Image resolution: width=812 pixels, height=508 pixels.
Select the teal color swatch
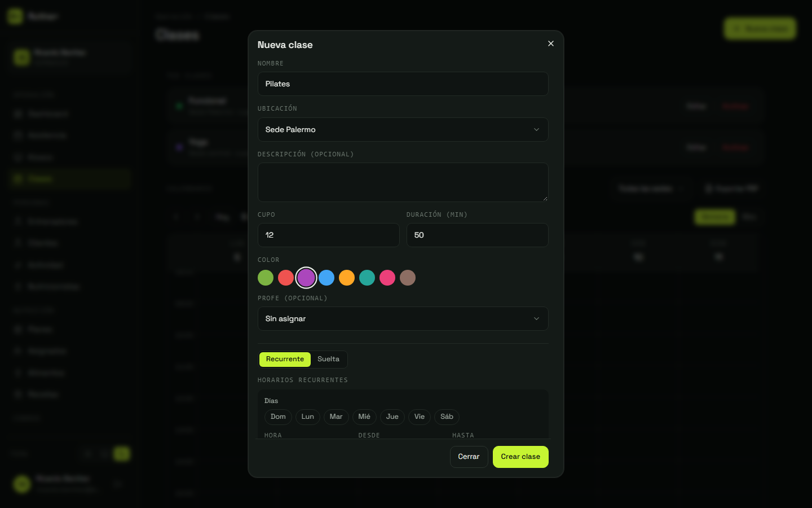(367, 278)
